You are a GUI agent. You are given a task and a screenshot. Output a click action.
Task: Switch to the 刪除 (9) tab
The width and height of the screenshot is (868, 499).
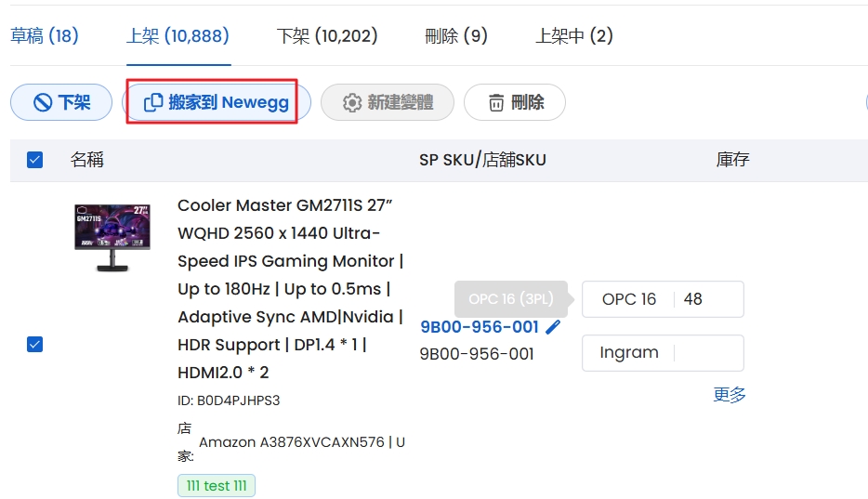click(x=456, y=36)
